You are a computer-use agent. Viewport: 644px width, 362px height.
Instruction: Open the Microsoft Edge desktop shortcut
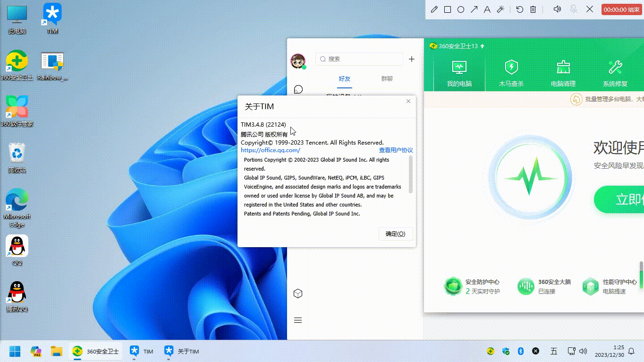(17, 208)
